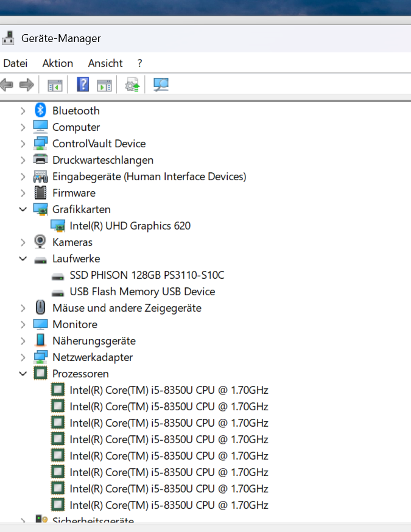Click the mouse icon for Mäuse
411x532 pixels.
click(40, 307)
